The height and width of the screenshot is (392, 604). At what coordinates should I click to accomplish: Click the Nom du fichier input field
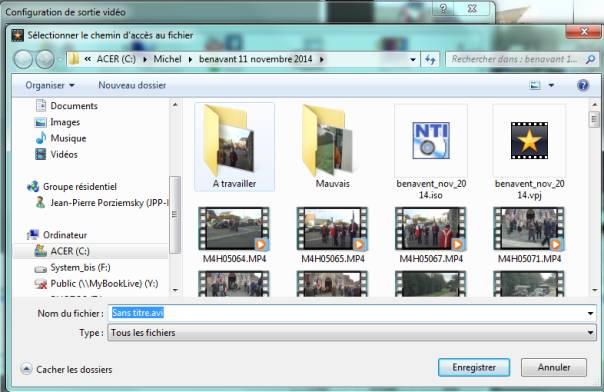tap(347, 313)
